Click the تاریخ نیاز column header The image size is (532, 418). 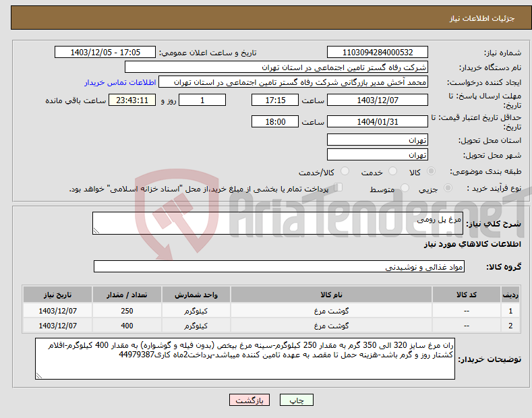coord(58,295)
